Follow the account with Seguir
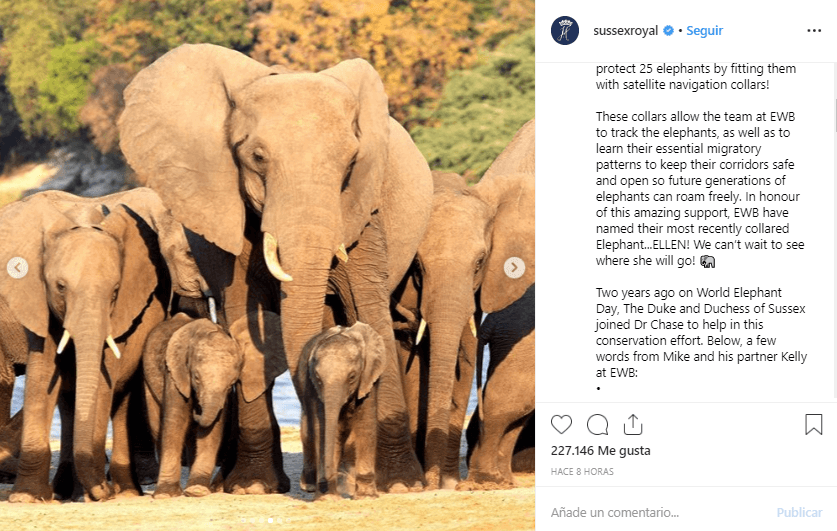 [704, 31]
